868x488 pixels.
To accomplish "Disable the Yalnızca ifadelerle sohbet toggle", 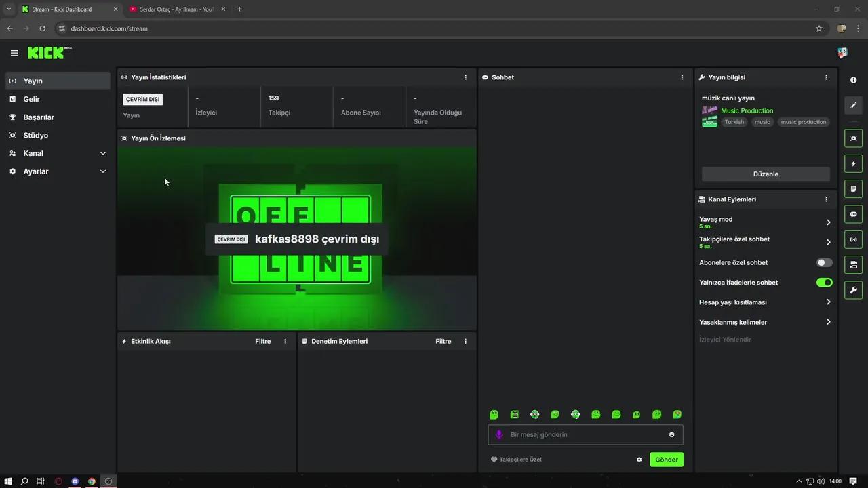I will click(x=825, y=283).
